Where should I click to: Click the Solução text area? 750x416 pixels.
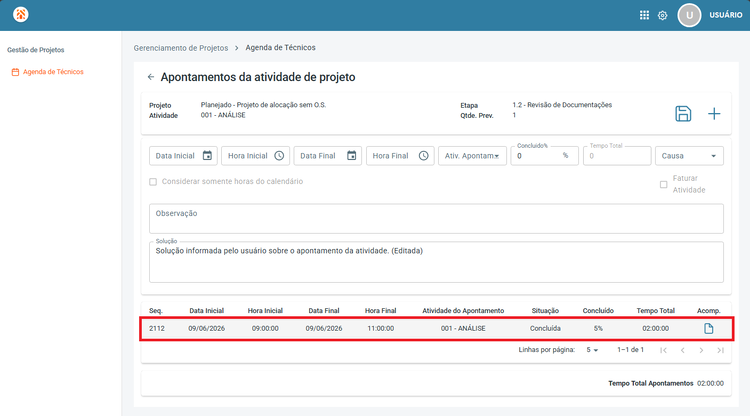(x=436, y=262)
